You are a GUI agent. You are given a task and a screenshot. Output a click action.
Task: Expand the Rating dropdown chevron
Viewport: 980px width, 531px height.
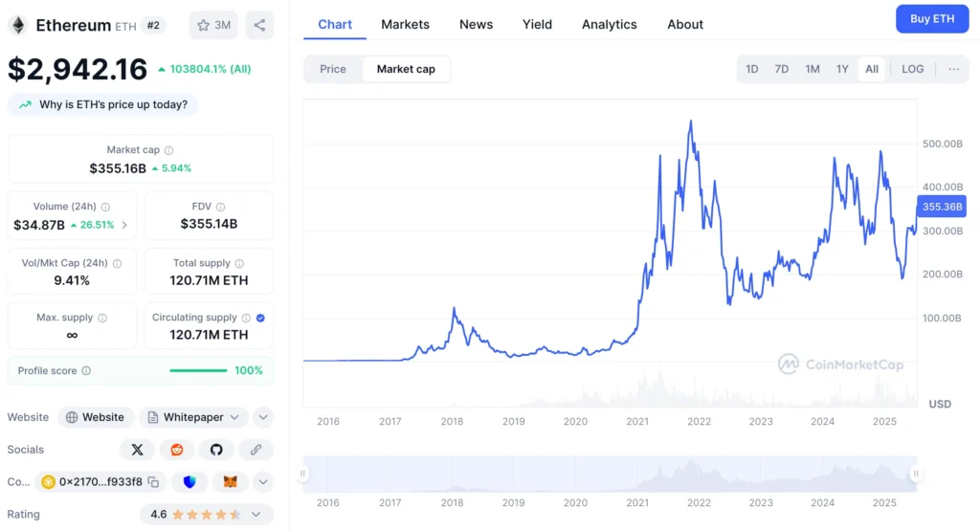(256, 515)
